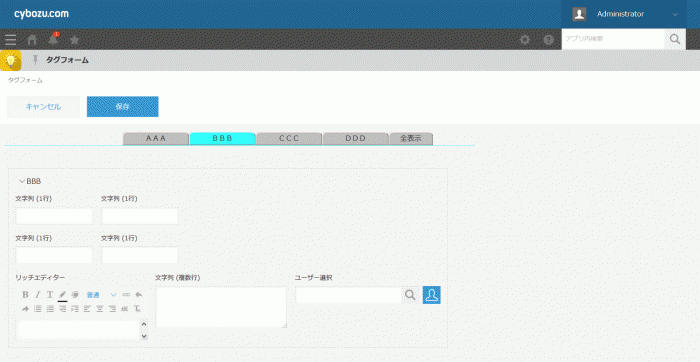This screenshot has width=700, height=362.
Task: Click the タグフォーム breadcrumb link
Action: coord(25,80)
